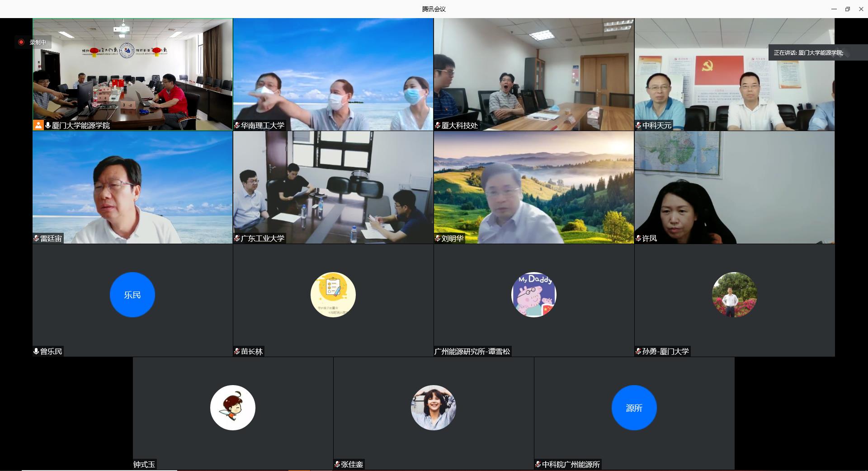This screenshot has height=471, width=868.
Task: Click the name label 曾乐民
Action: [x=51, y=351]
